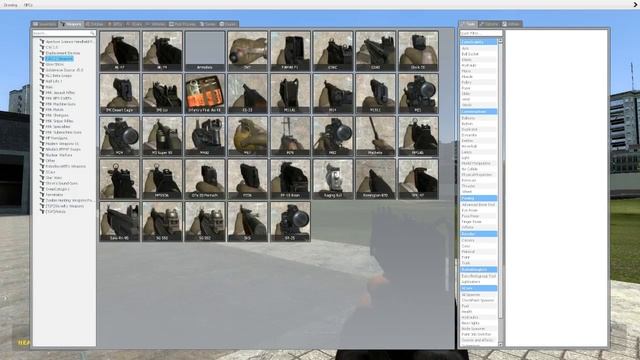640x360 pixels.
Task: Select the RPK-47 weapon icon
Action: pyautogui.click(x=418, y=179)
